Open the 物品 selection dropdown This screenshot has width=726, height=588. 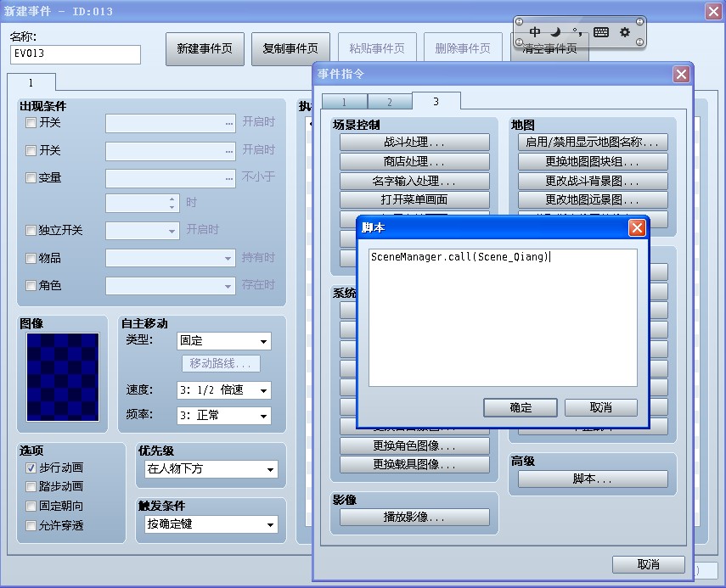(171, 258)
